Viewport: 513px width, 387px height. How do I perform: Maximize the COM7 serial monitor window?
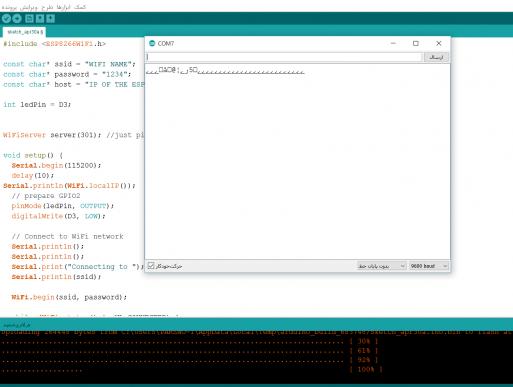pyautogui.click(x=416, y=43)
